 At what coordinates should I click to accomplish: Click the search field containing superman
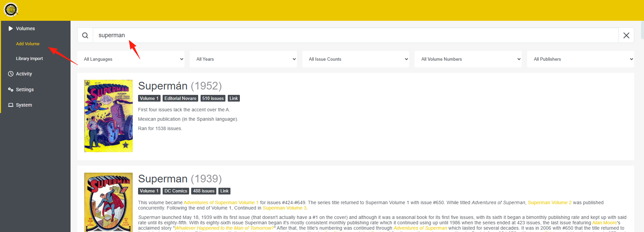tap(356, 35)
